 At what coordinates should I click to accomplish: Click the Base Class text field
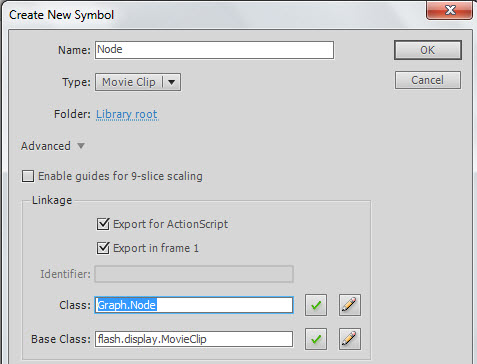pyautogui.click(x=194, y=339)
